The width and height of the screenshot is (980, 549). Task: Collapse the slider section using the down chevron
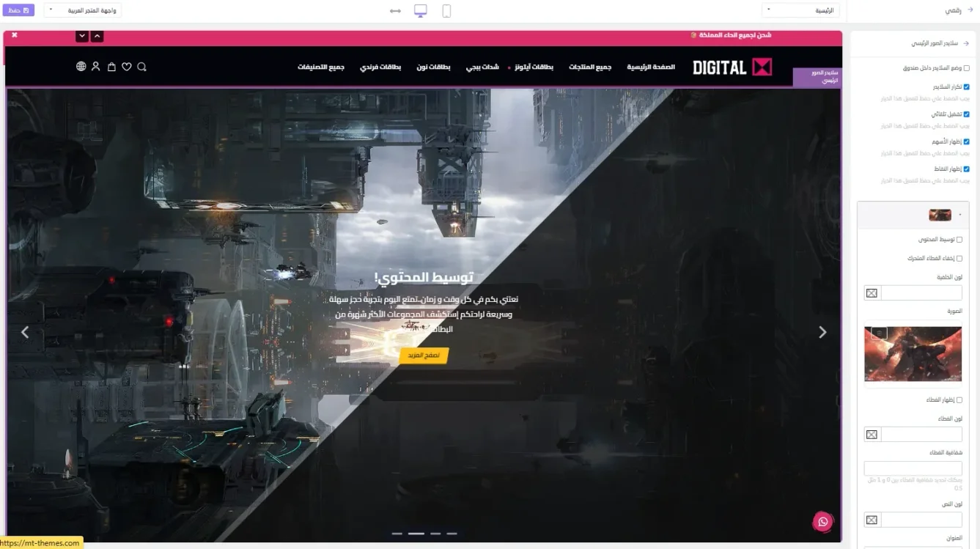pyautogui.click(x=81, y=36)
